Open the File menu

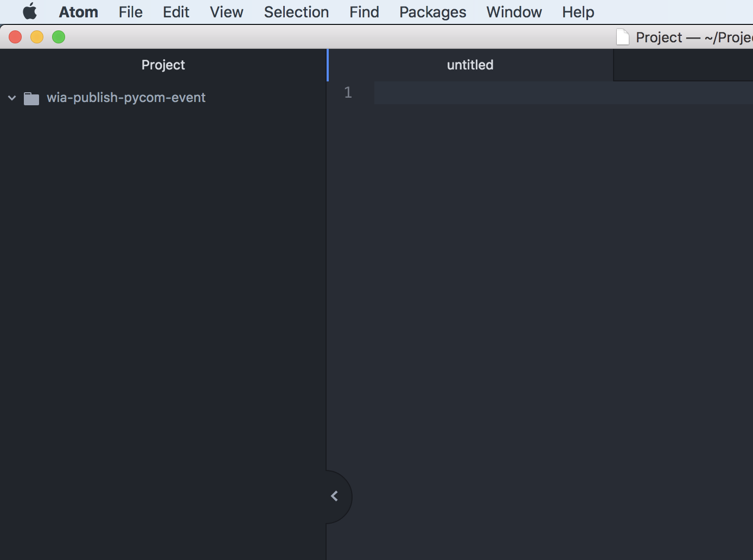(x=131, y=12)
